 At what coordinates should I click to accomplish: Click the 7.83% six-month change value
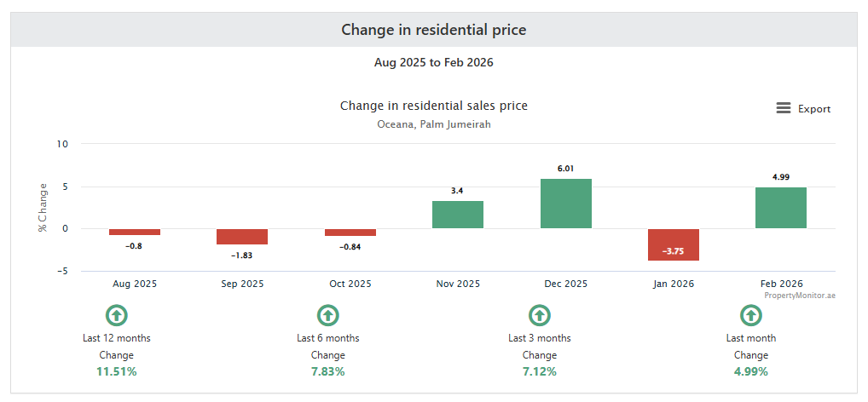click(x=327, y=371)
